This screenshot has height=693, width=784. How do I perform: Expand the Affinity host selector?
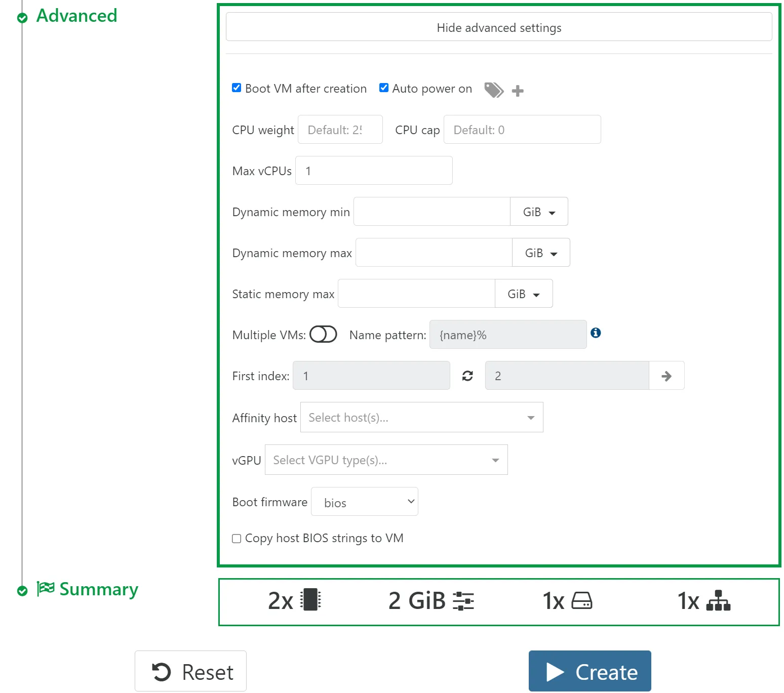pyautogui.click(x=421, y=418)
